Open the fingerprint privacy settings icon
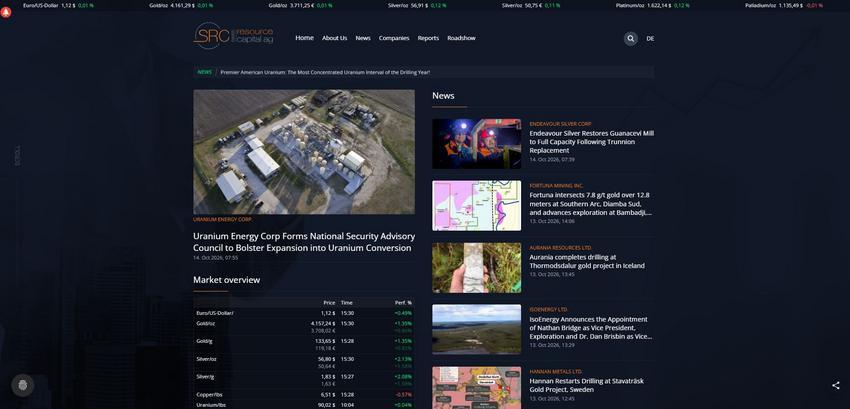The image size is (850, 409). (22, 385)
